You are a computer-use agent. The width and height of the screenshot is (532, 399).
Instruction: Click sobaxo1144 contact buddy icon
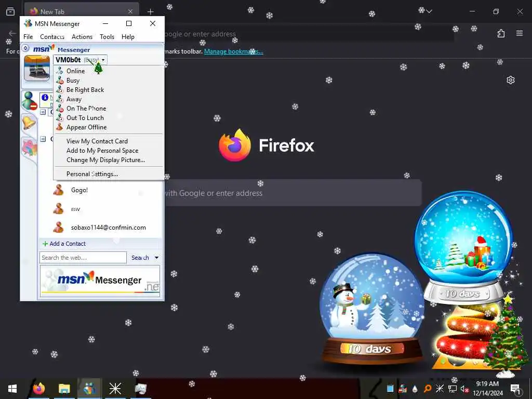[x=58, y=228]
